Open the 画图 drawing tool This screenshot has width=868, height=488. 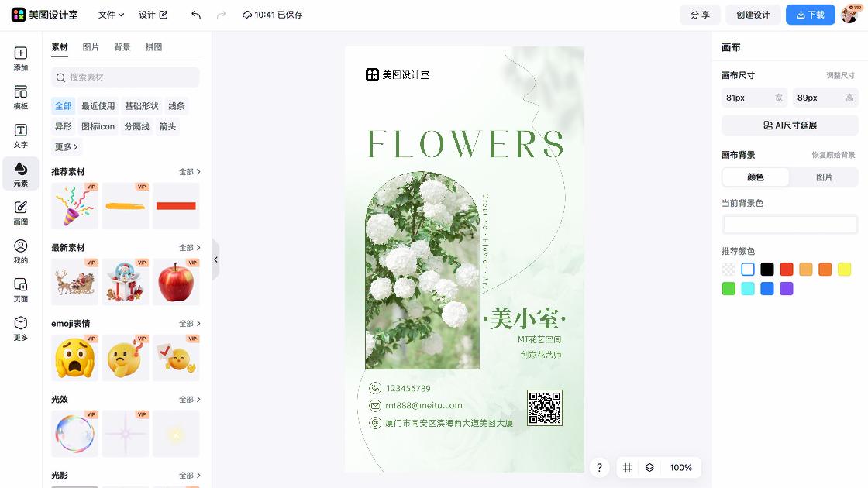click(20, 212)
